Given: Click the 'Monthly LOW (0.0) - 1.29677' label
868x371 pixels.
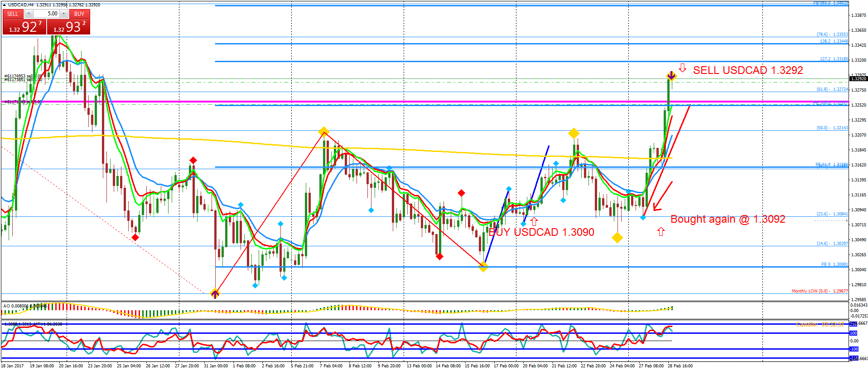Looking at the screenshot, I should (x=820, y=291).
